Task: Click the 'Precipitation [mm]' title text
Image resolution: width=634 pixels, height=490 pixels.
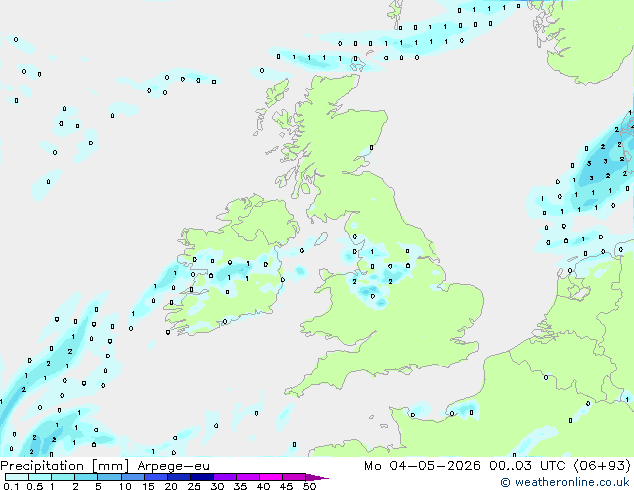Action: pyautogui.click(x=65, y=466)
